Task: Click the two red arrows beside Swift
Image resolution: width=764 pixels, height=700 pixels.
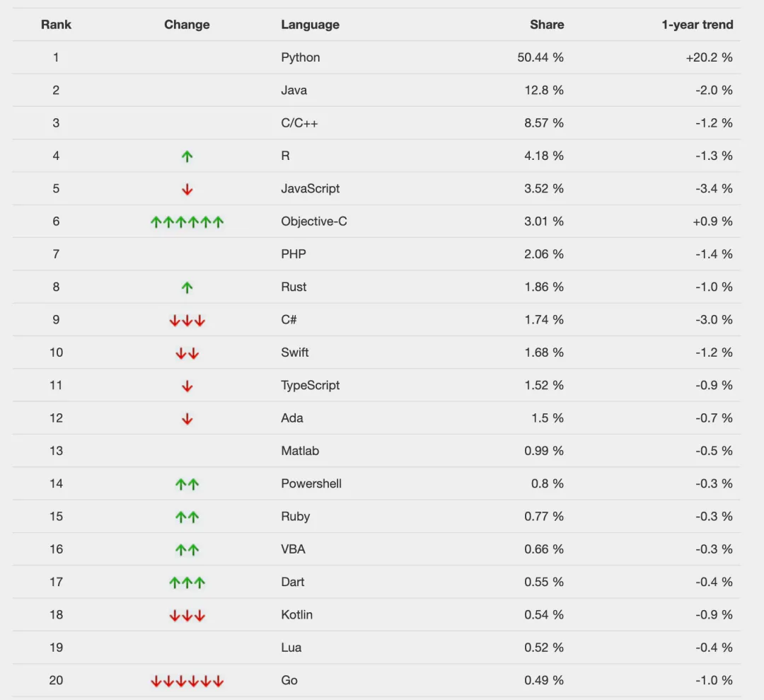Action: tap(187, 353)
